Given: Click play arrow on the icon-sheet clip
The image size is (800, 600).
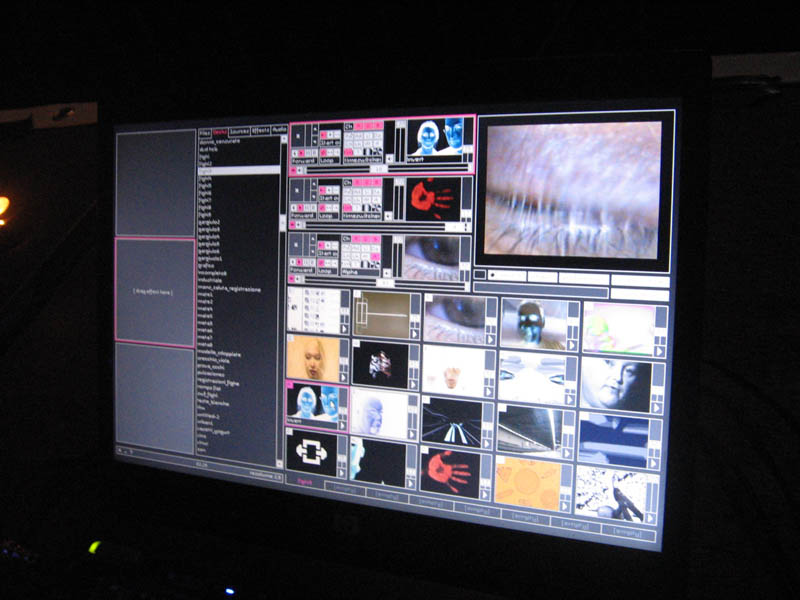Looking at the screenshot, I should click(344, 329).
